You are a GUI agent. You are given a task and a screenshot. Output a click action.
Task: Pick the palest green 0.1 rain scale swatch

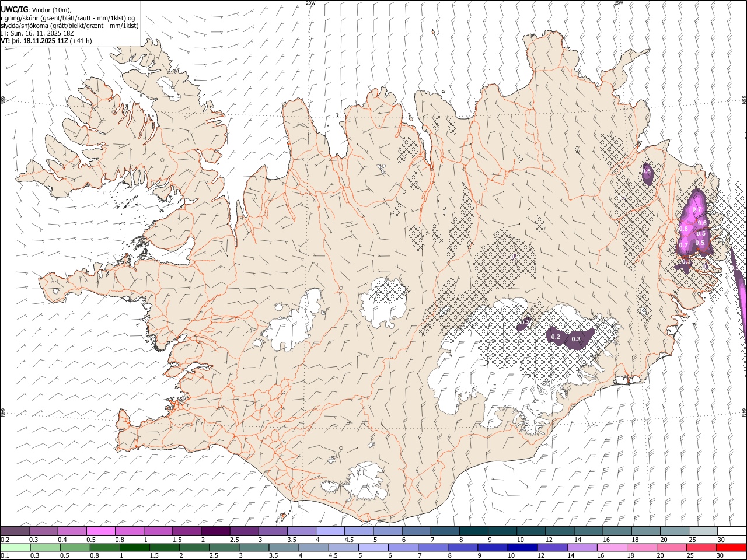15,548
